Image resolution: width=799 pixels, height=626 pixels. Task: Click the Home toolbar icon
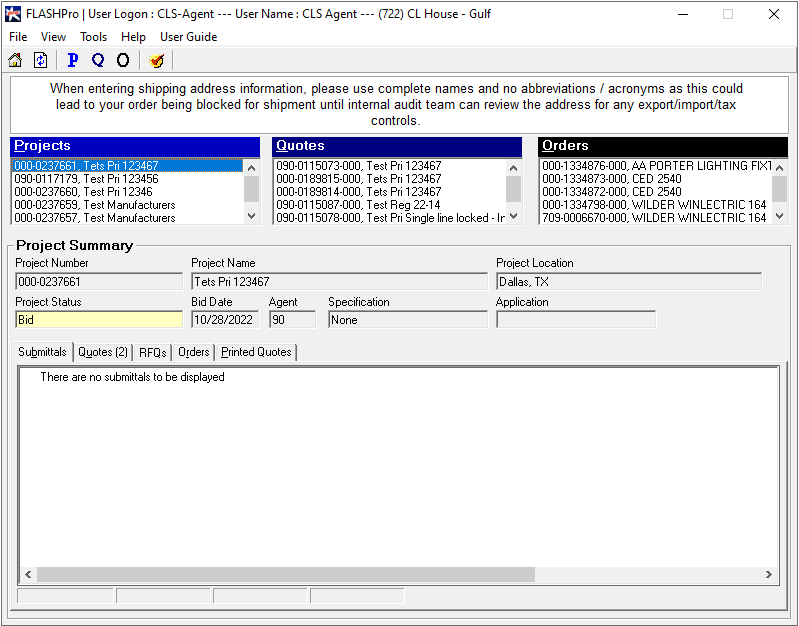click(x=15, y=60)
